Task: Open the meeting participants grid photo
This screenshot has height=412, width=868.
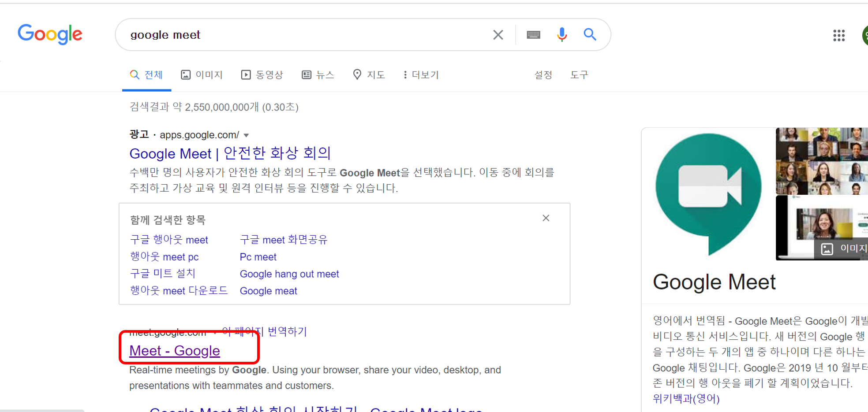Action: [x=822, y=161]
